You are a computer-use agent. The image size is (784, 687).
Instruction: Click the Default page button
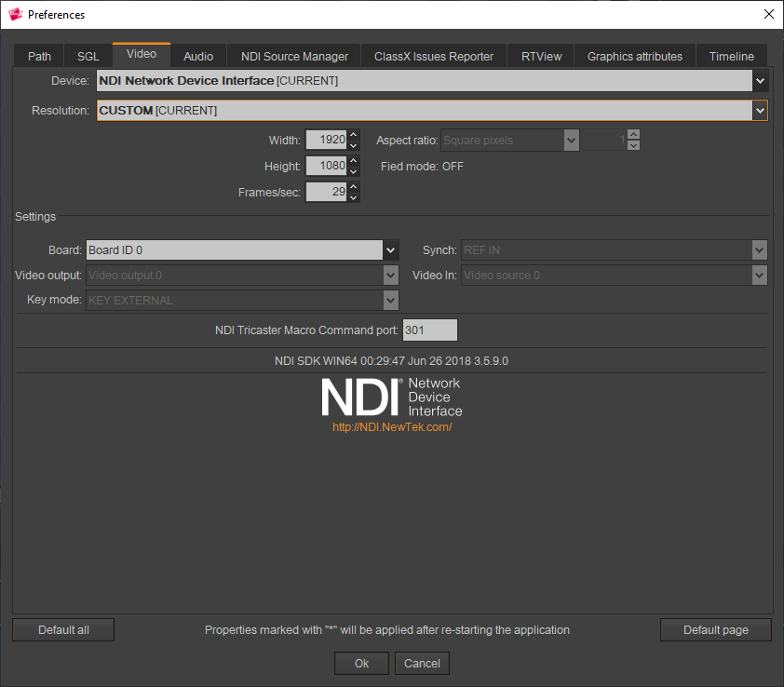tap(715, 630)
